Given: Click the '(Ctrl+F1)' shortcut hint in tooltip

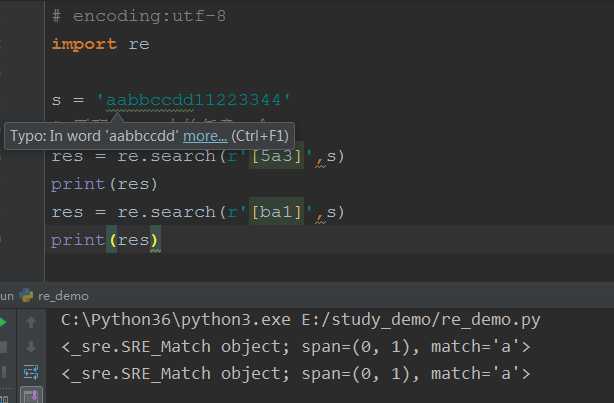Looking at the screenshot, I should [260, 136].
